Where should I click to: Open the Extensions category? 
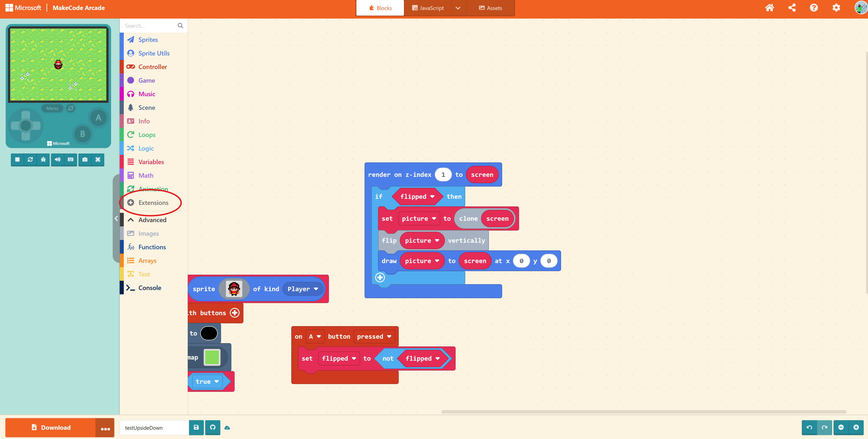[x=153, y=203]
